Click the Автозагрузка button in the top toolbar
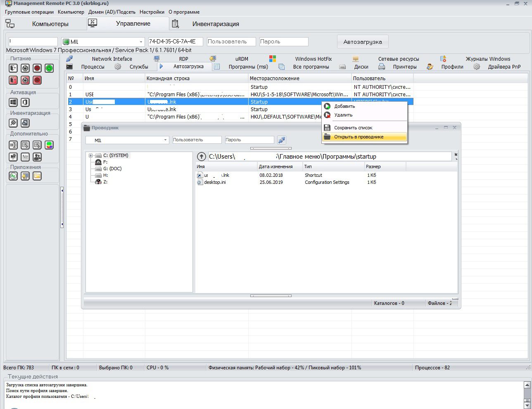Screen dimensions: 532x409 (x=363, y=42)
